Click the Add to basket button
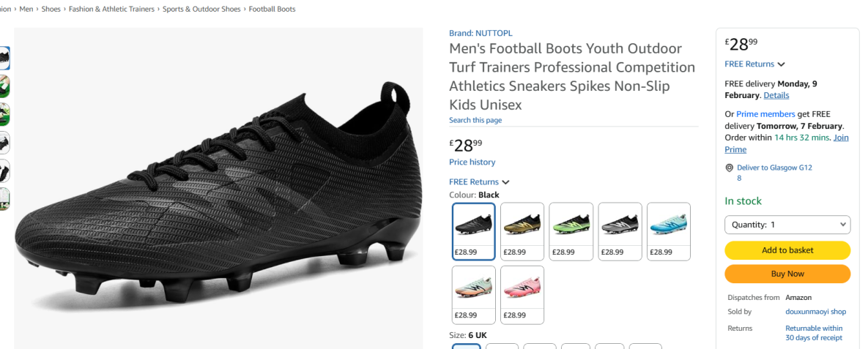This screenshot has height=349, width=868. [787, 250]
